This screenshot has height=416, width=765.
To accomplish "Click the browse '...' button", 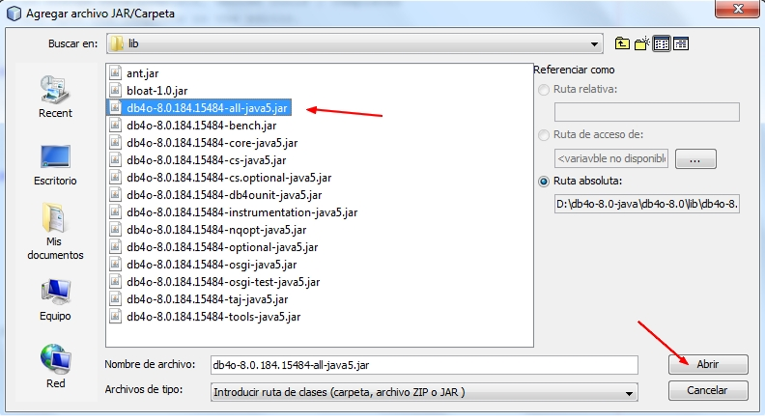I will pyautogui.click(x=696, y=159).
